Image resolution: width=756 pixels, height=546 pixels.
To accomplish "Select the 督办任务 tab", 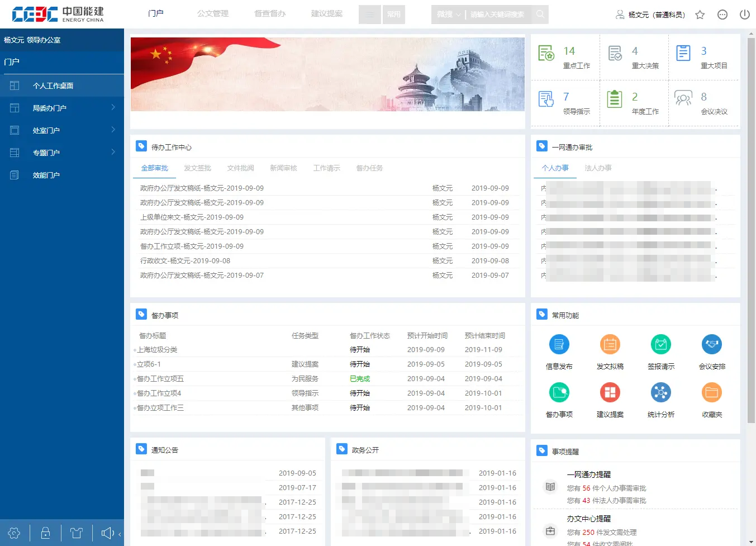I will [x=369, y=168].
